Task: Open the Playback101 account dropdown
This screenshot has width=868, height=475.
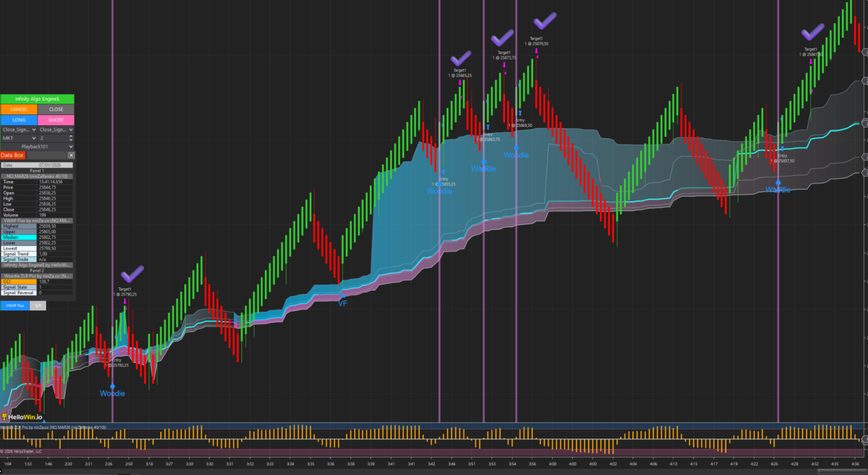Action: tap(37, 146)
